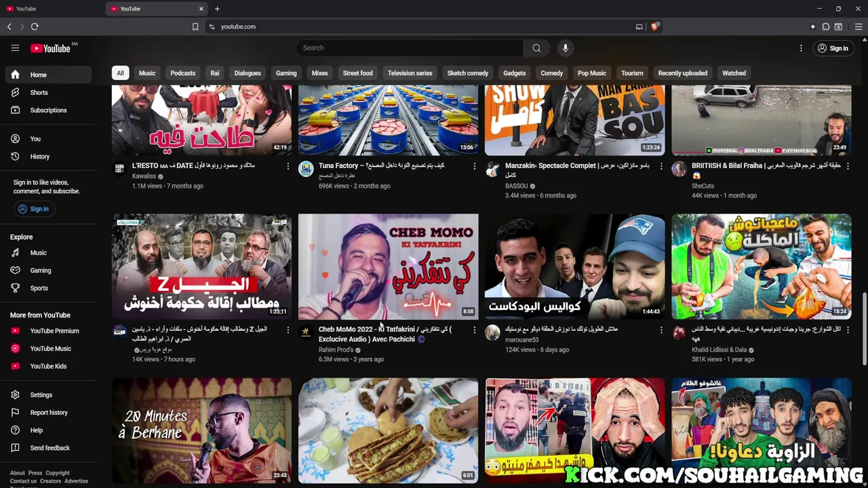Open browser extensions puzzle icon

[x=825, y=26]
